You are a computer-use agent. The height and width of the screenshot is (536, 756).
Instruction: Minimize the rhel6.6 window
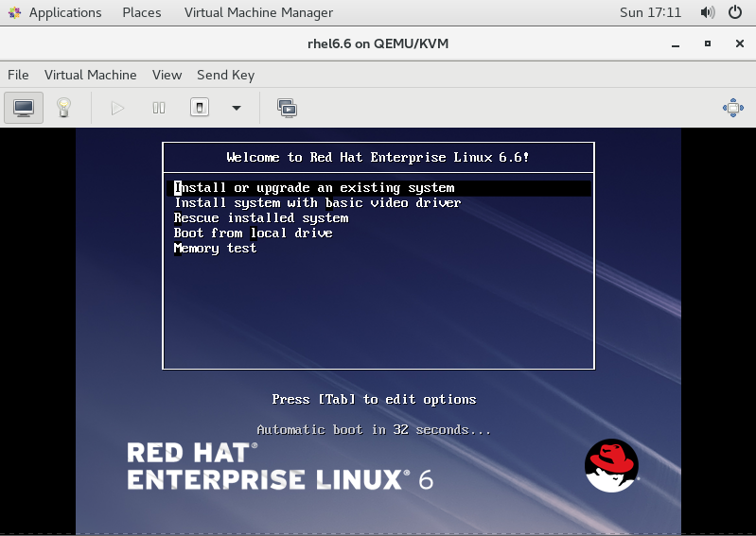pos(676,43)
